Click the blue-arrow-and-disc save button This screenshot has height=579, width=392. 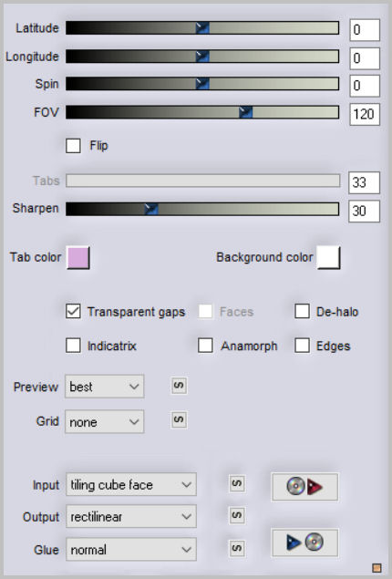coord(304,543)
